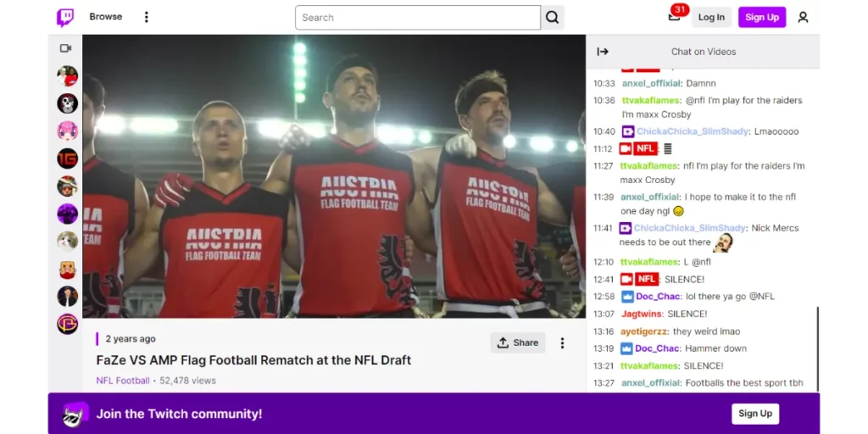Click the search magnifier button

553,18
